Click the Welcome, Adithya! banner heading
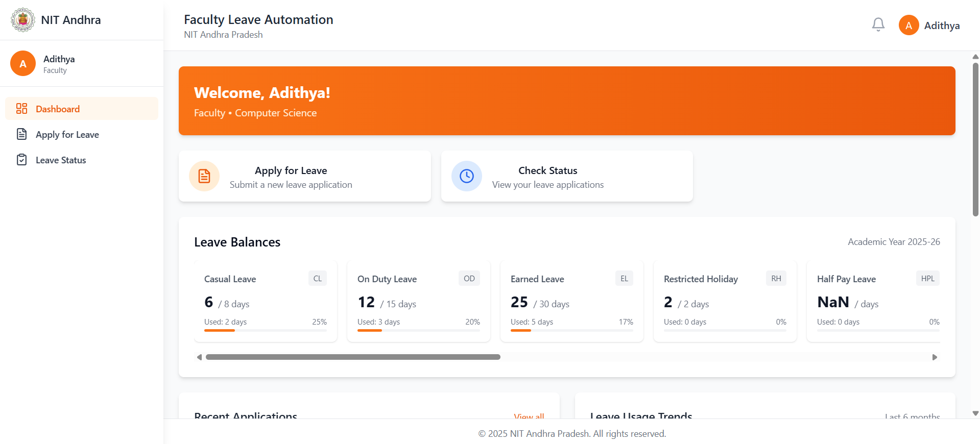 pyautogui.click(x=262, y=92)
